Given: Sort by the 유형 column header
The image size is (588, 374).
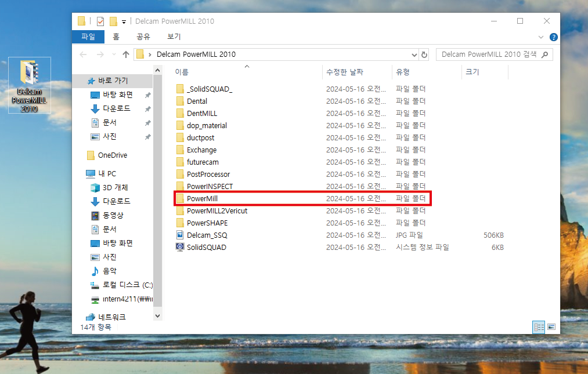Looking at the screenshot, I should point(403,72).
